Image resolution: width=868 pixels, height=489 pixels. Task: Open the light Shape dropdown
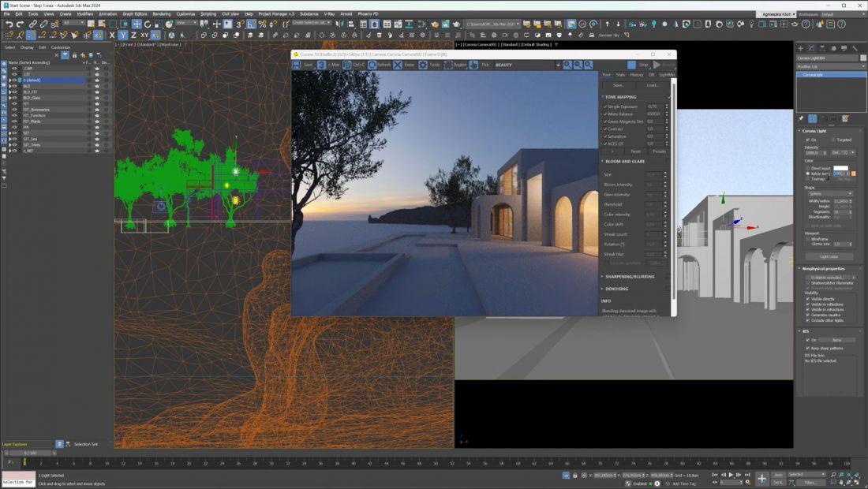(831, 193)
